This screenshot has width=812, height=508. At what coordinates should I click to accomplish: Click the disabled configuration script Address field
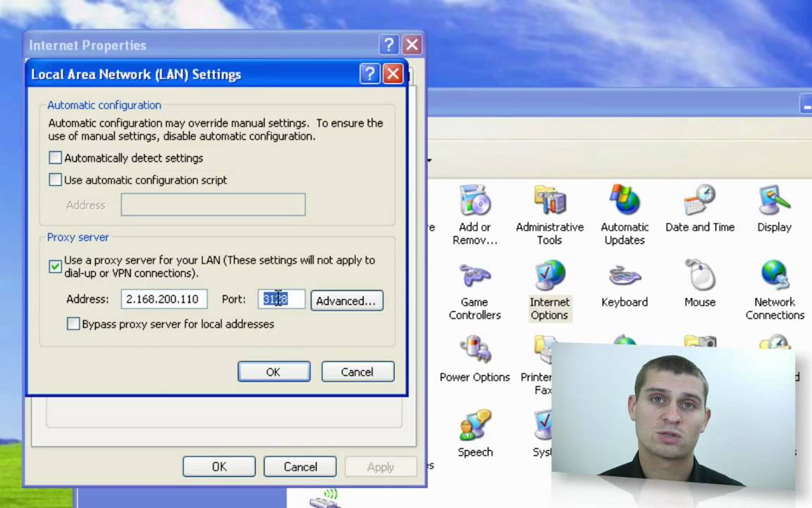[x=213, y=205]
